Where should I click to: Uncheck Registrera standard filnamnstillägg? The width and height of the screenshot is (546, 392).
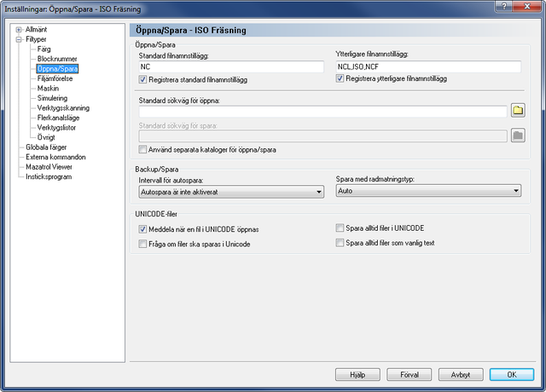[x=142, y=79]
